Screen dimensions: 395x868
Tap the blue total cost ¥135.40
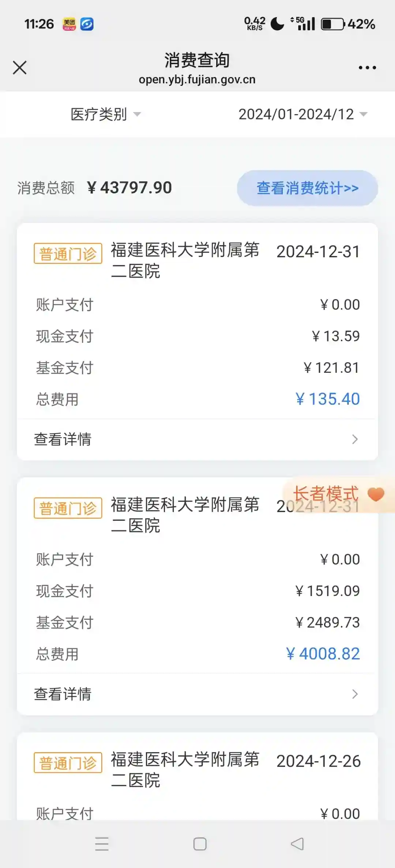click(x=328, y=399)
